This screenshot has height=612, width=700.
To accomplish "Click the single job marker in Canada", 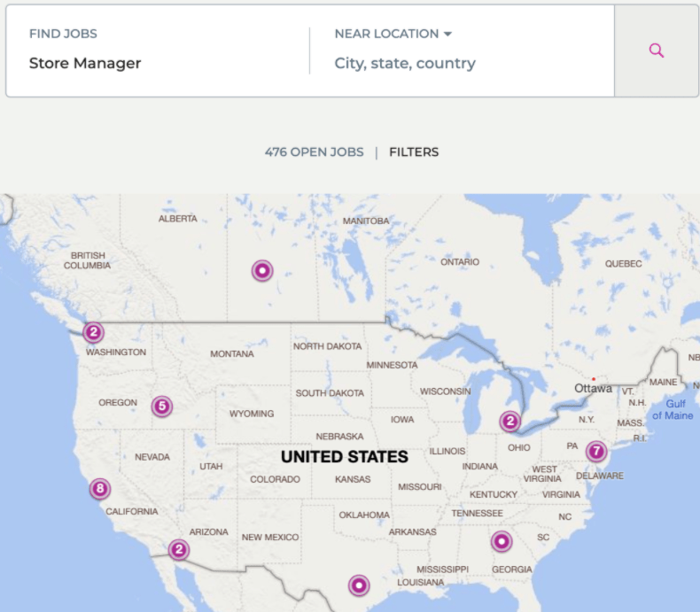I will click(261, 271).
